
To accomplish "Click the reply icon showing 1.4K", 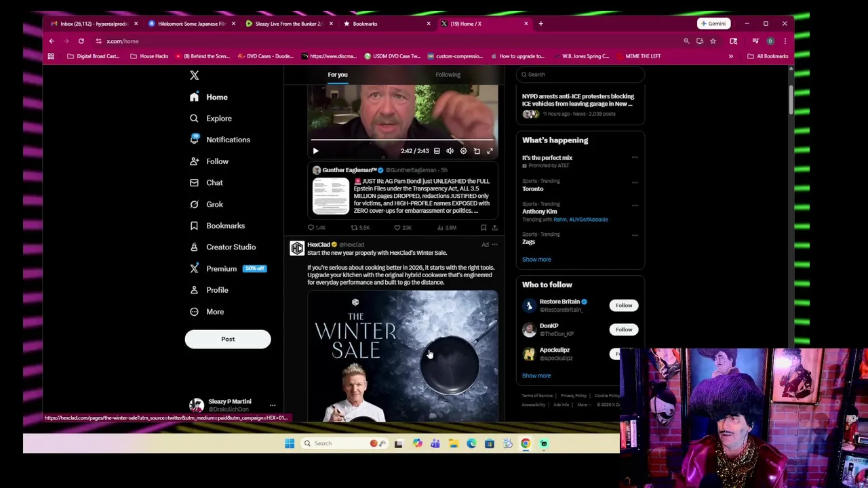I will pos(311,228).
